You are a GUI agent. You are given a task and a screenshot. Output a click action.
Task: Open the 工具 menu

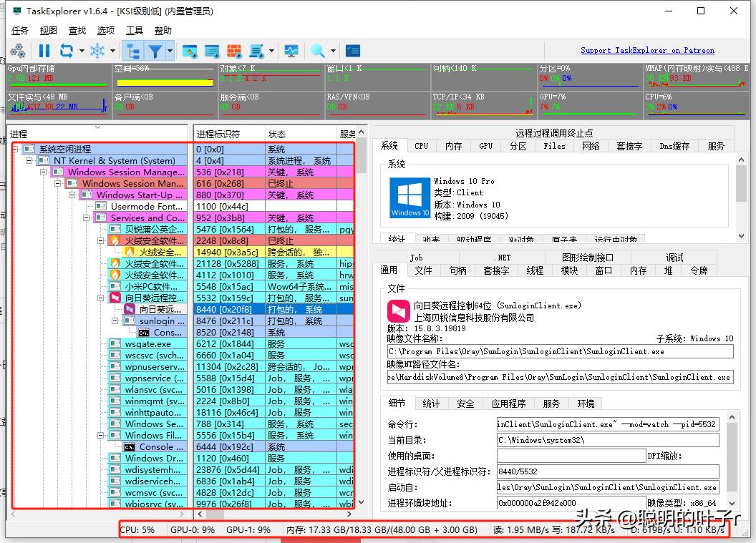click(x=135, y=30)
